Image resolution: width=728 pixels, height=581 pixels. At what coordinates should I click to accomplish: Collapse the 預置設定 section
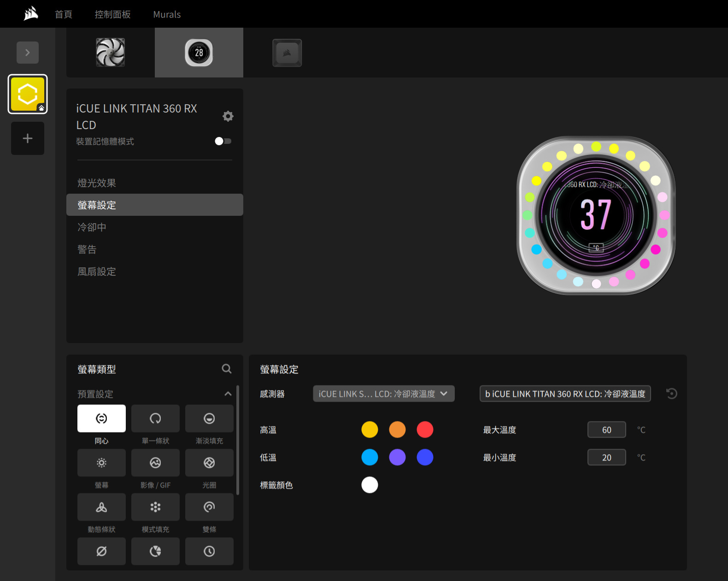[x=228, y=394]
